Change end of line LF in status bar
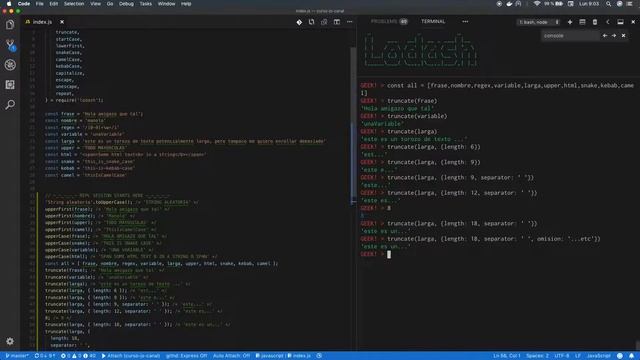Viewport: 640px width, 360px height. (578, 356)
